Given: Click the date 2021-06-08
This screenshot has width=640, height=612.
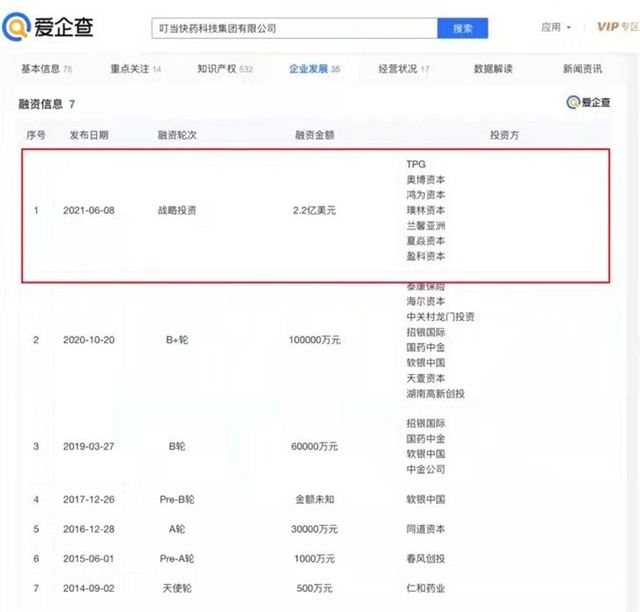Looking at the screenshot, I should 89,210.
